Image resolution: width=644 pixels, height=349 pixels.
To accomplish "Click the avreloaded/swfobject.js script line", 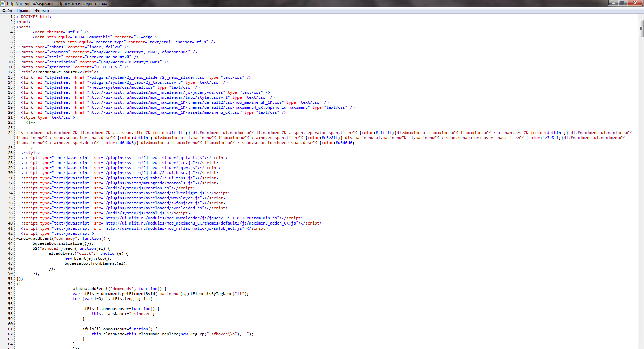I will [x=123, y=203].
